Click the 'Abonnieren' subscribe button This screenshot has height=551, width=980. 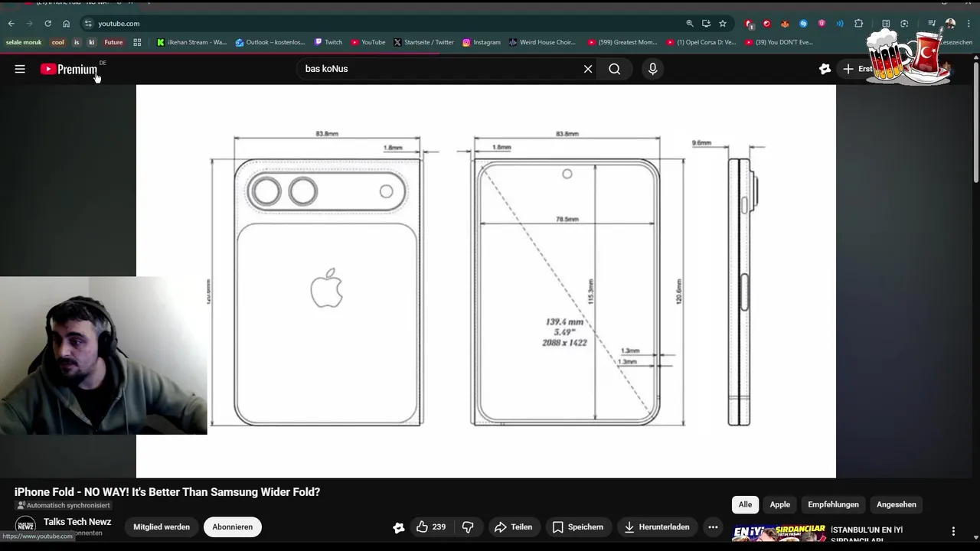tap(233, 527)
